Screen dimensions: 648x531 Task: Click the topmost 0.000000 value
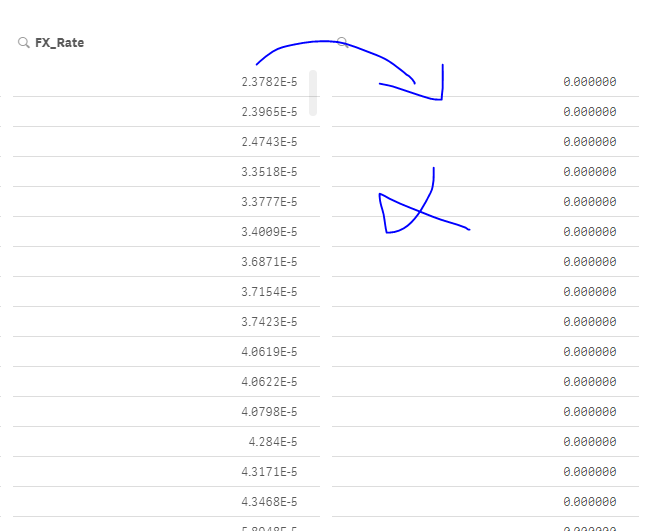(590, 82)
